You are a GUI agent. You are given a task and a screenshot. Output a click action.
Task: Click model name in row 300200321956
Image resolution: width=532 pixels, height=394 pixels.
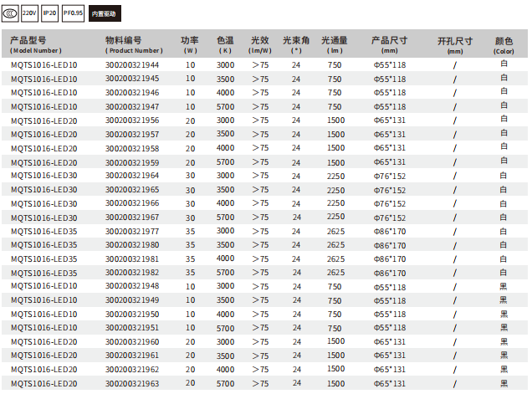[x=44, y=120]
